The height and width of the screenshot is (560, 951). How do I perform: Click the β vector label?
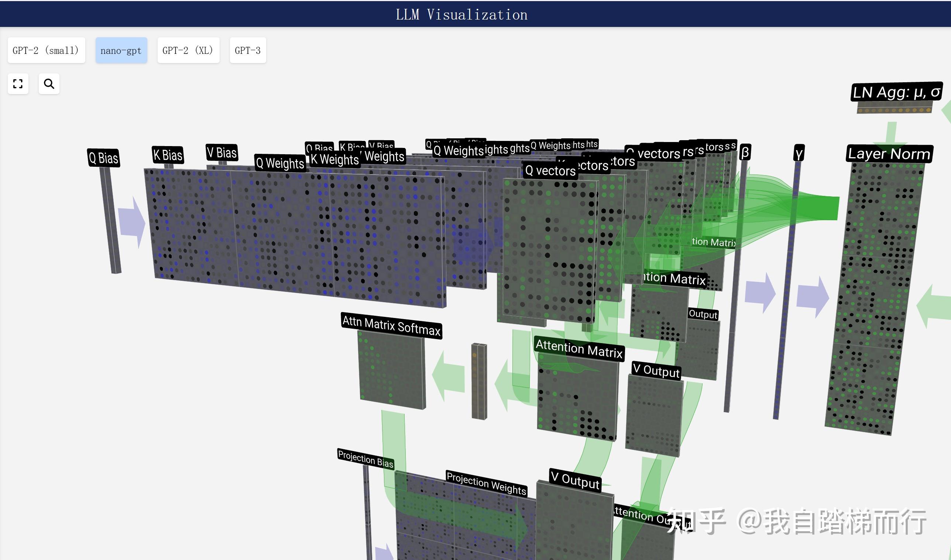(745, 152)
